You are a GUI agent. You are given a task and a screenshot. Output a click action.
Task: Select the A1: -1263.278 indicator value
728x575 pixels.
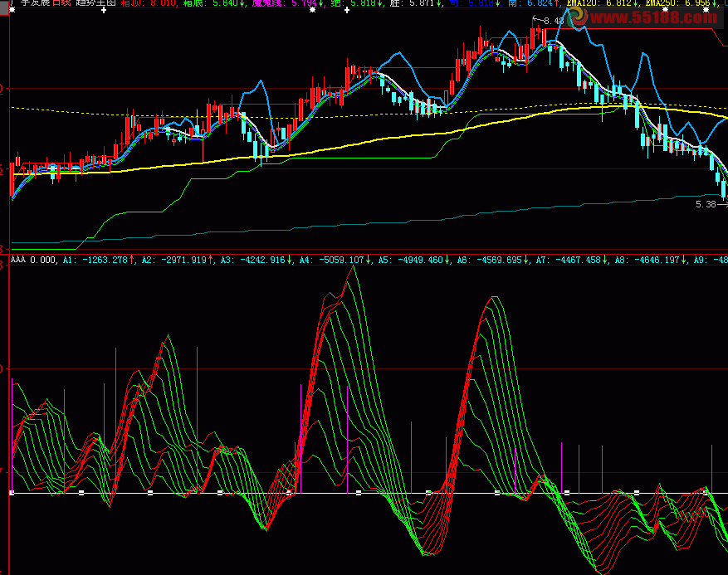point(99,260)
